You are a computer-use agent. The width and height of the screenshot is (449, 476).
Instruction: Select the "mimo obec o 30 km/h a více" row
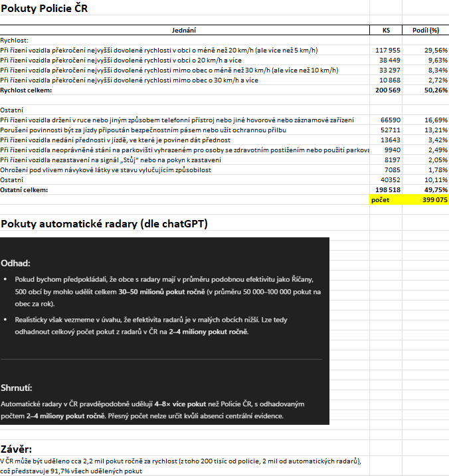130,80
